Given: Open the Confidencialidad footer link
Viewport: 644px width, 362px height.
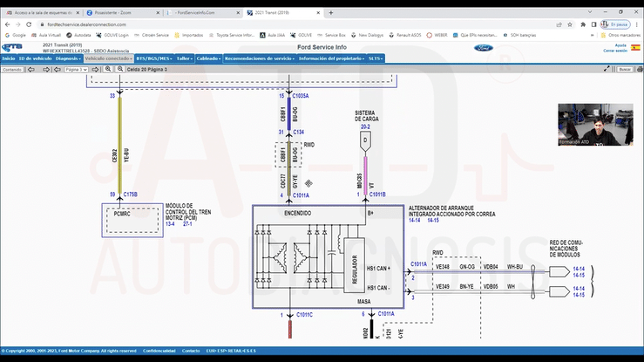Looking at the screenshot, I should [159, 351].
